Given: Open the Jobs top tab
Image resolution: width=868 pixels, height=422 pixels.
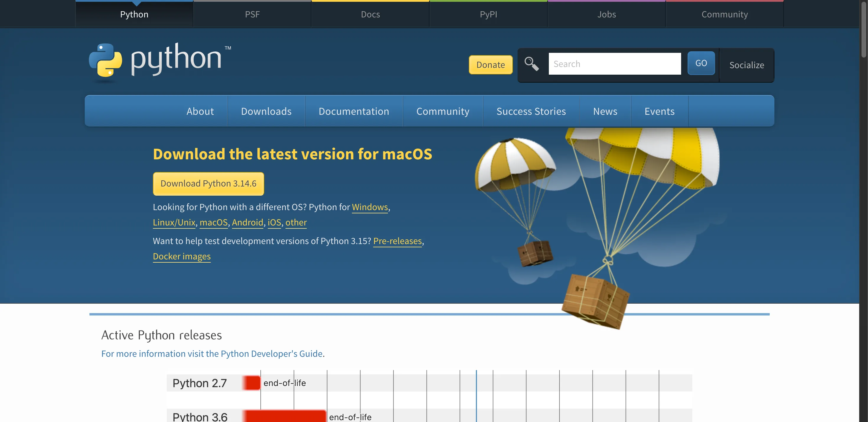Looking at the screenshot, I should click(606, 14).
